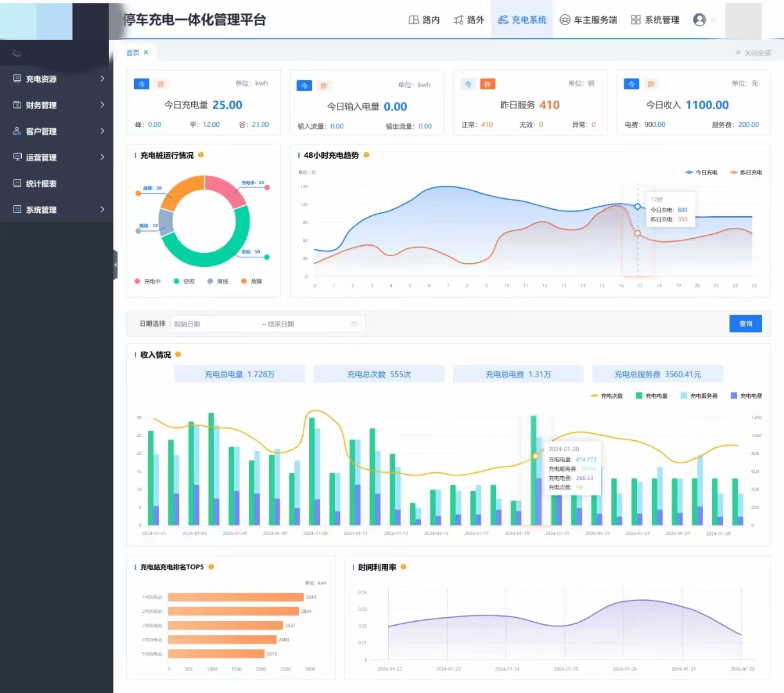Screen dimensions: 784x693
Task: Switch 今日输入电量 card to 昨
Action: 324,86
